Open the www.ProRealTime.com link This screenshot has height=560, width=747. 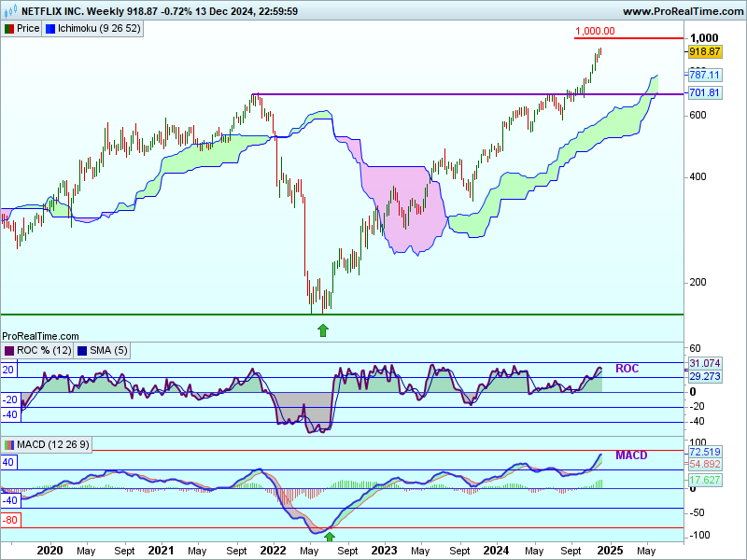tap(682, 11)
